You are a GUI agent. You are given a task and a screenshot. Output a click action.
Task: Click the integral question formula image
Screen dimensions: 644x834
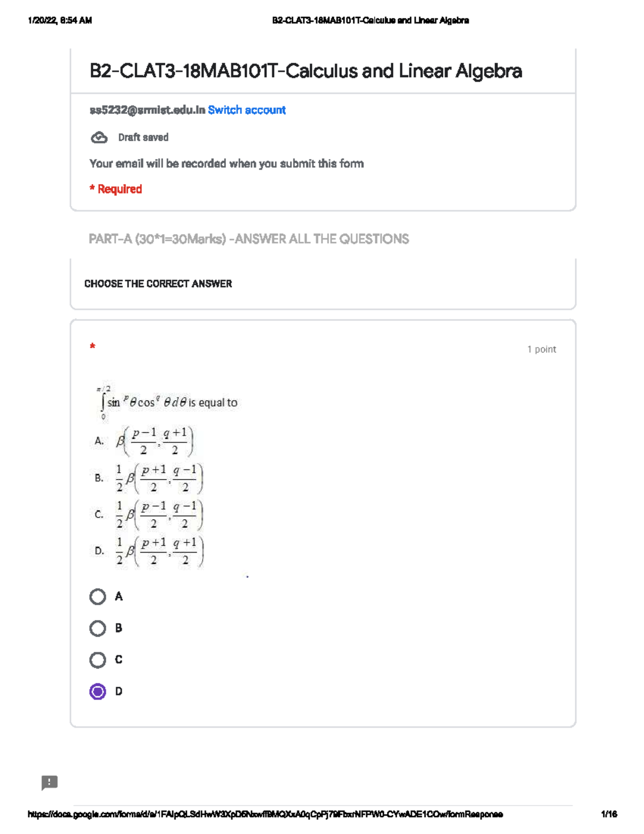pyautogui.click(x=167, y=402)
